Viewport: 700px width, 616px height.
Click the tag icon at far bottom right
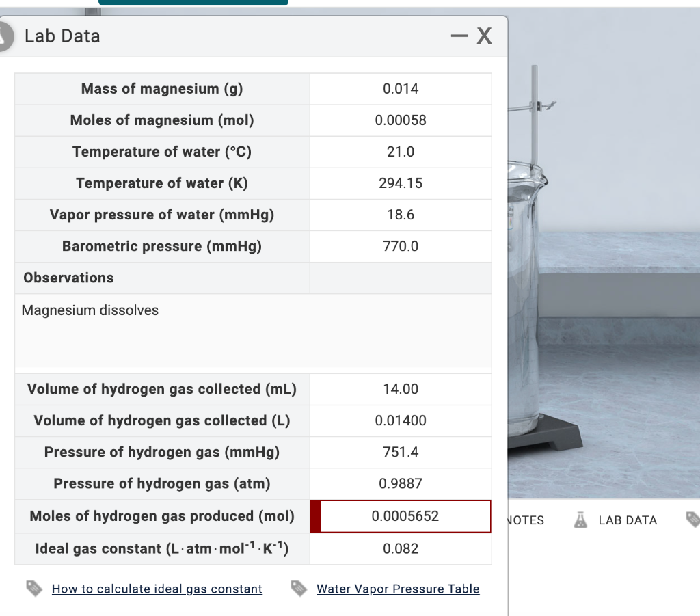click(x=692, y=520)
